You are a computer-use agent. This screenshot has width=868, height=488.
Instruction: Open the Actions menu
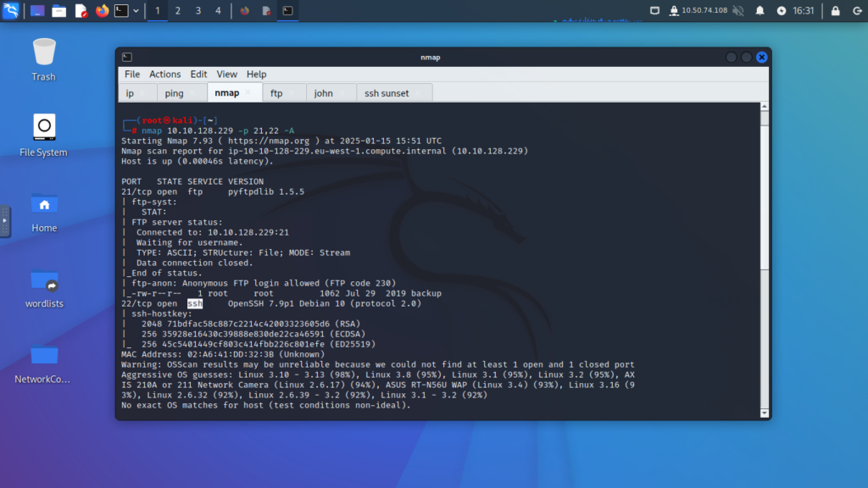click(164, 75)
